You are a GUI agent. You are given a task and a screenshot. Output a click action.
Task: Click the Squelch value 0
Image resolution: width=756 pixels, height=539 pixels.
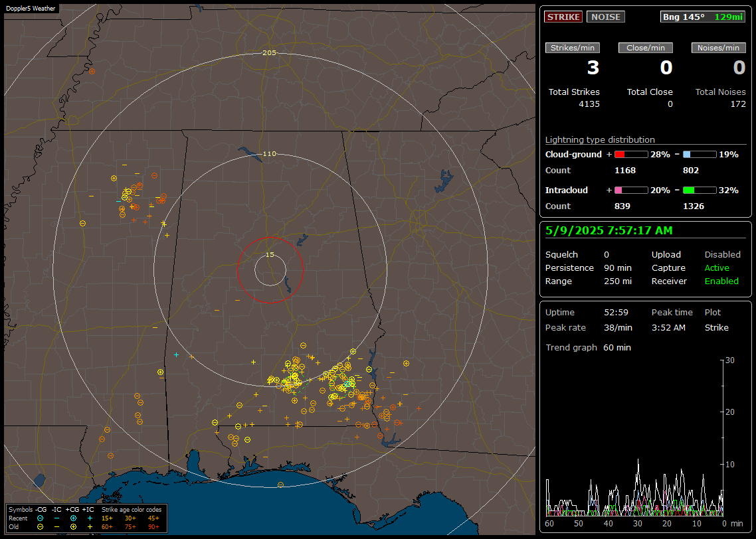pyautogui.click(x=607, y=255)
